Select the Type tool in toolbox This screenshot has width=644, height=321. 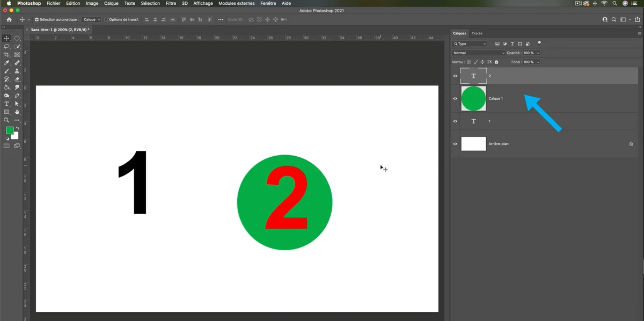pyautogui.click(x=7, y=104)
